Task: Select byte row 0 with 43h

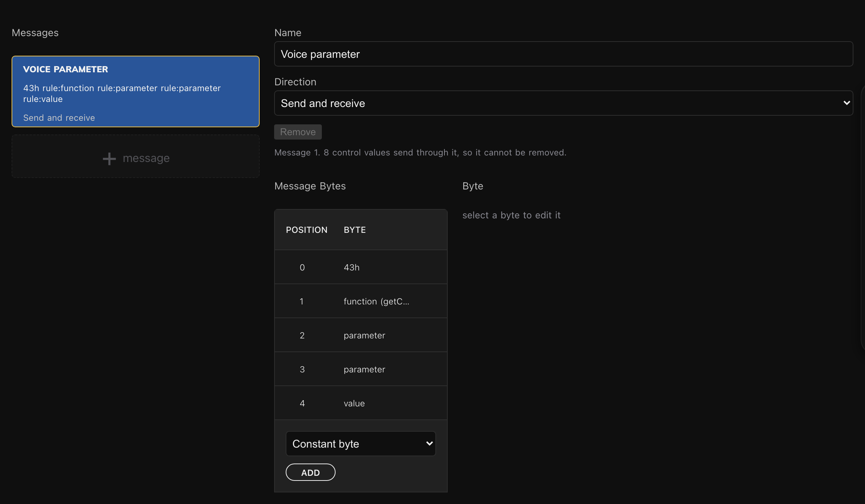Action: 361,267
